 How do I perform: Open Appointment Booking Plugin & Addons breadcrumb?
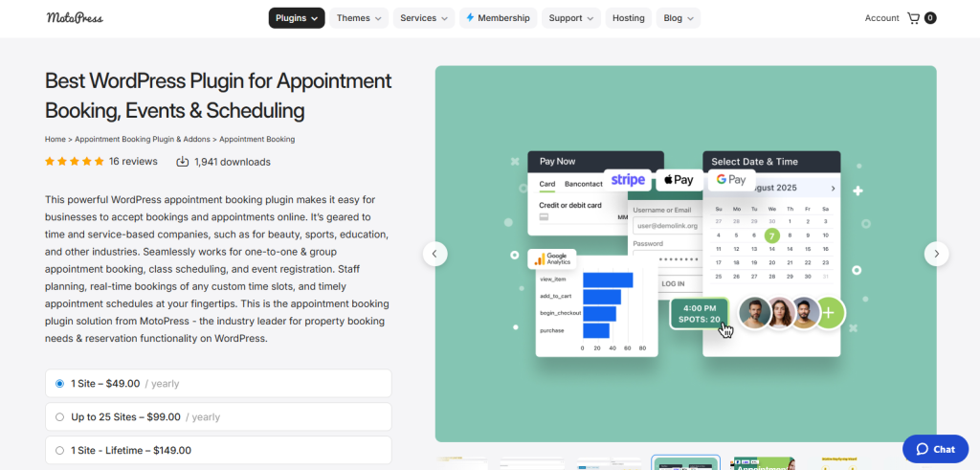tap(142, 139)
